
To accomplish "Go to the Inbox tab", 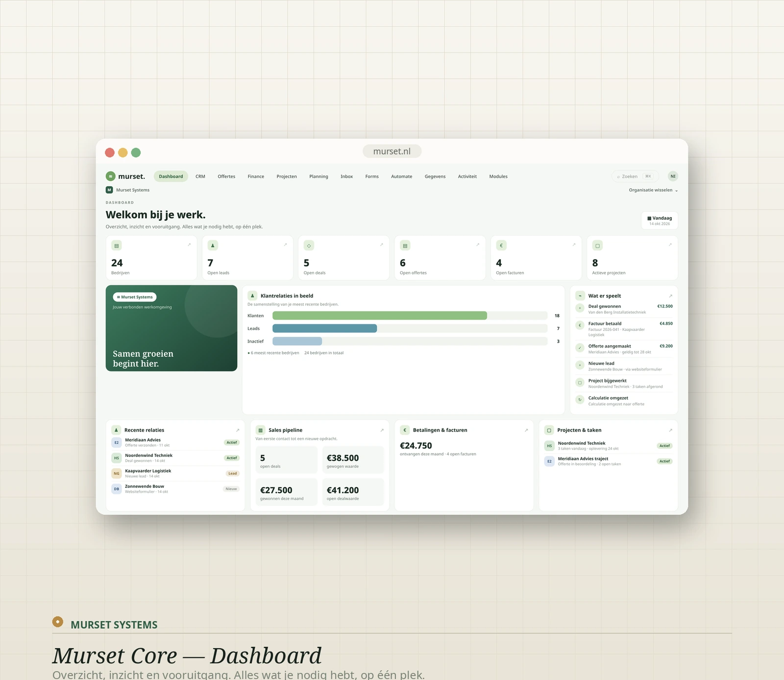I will [x=346, y=176].
